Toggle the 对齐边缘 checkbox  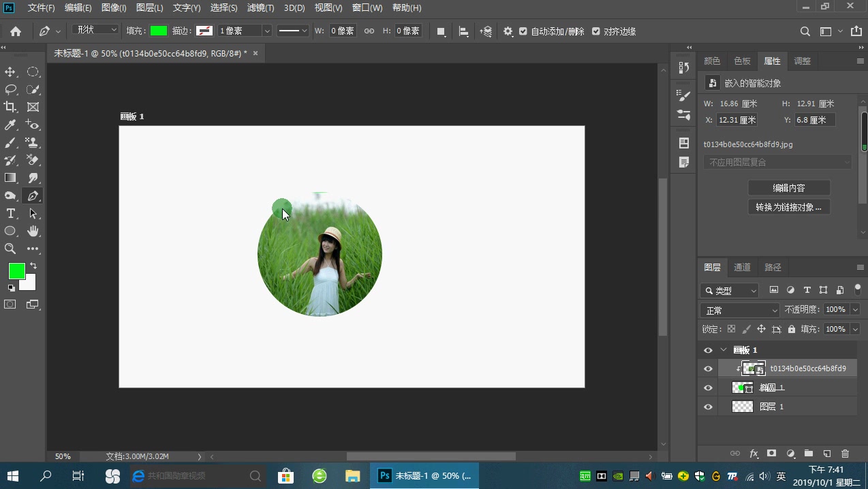tap(596, 31)
